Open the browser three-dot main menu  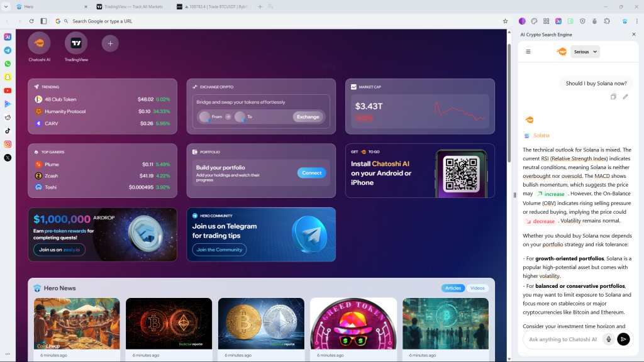(x=636, y=21)
